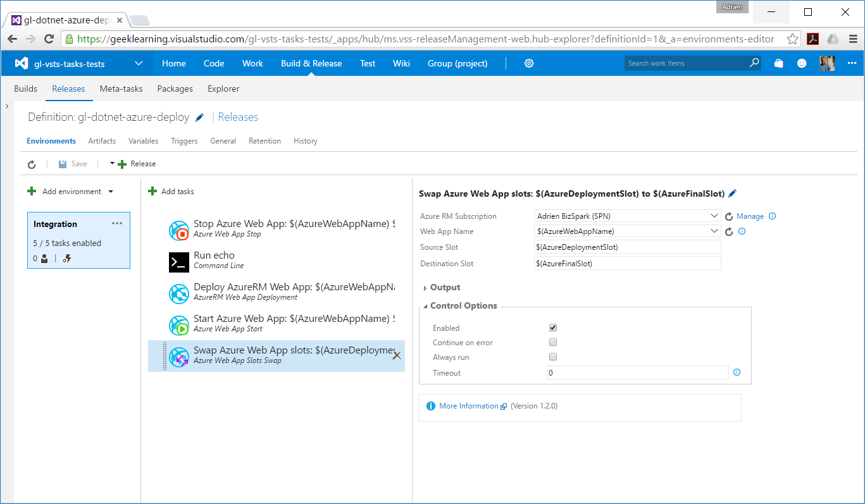
Task: Create a new Release
Action: tap(137, 164)
